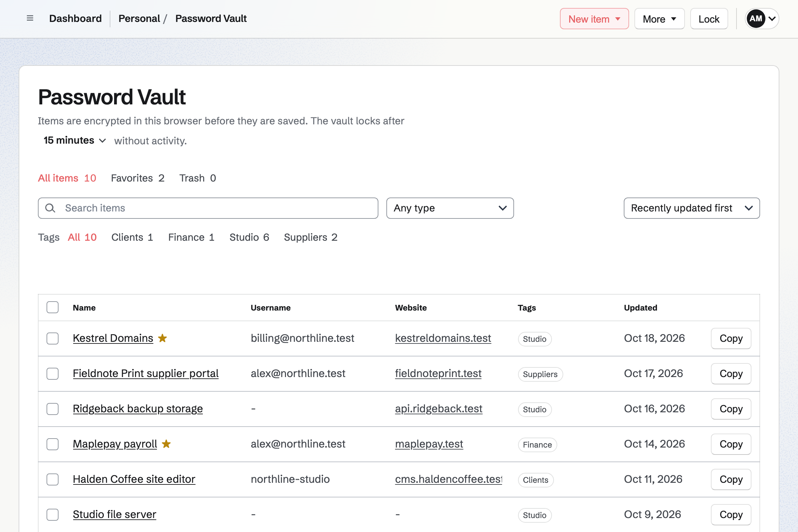Check the Halden Coffee site editor checkbox
The height and width of the screenshot is (532, 798).
[53, 479]
